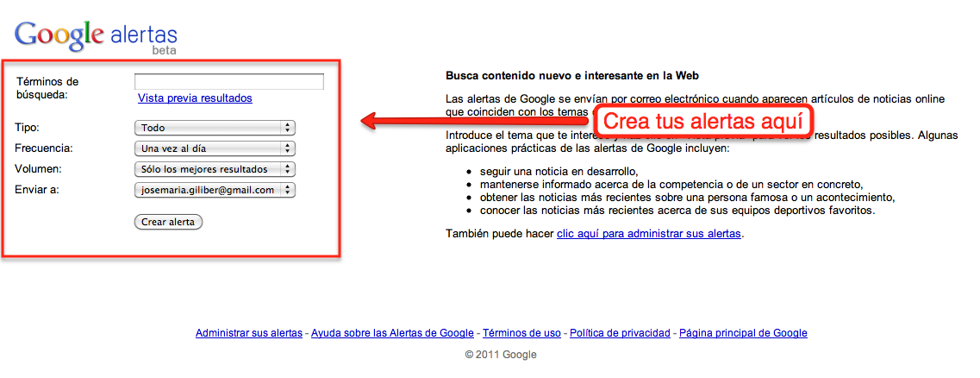Click bullet text seguir una noticia en desarrollo
Screen dimensions: 980x378
[x=559, y=171]
